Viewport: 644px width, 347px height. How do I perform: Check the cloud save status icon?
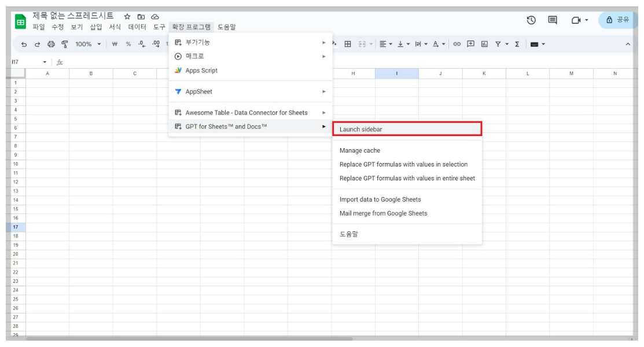click(155, 16)
